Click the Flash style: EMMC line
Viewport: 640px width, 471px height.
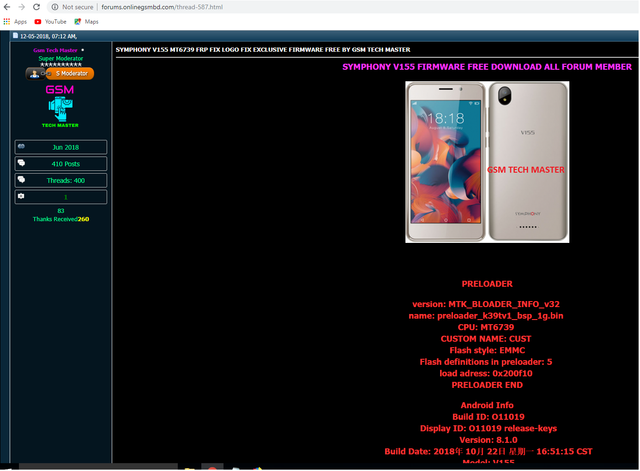pos(487,351)
